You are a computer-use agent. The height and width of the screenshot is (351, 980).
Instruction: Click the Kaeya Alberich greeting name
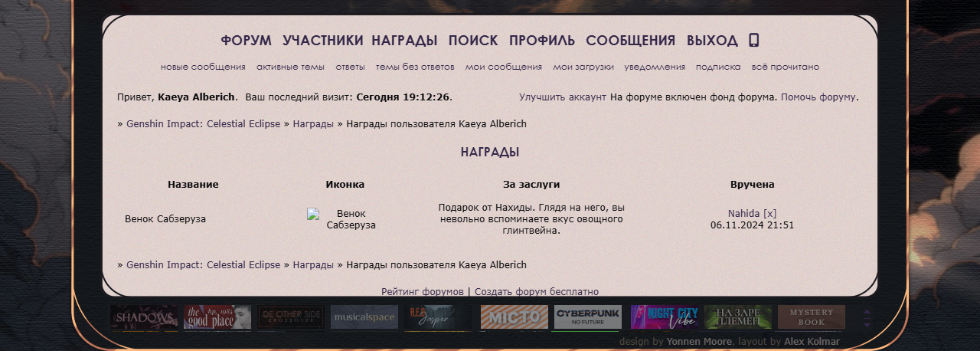[198, 97]
